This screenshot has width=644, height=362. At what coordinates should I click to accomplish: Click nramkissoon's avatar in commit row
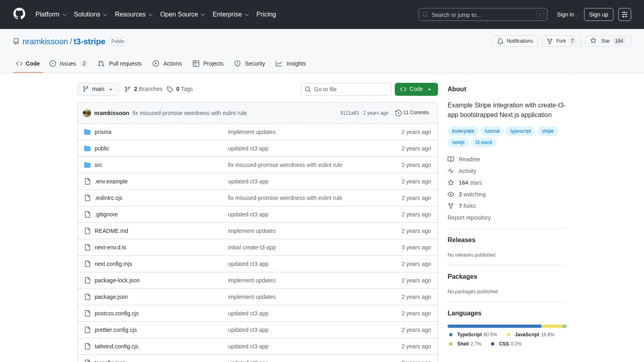tap(87, 113)
